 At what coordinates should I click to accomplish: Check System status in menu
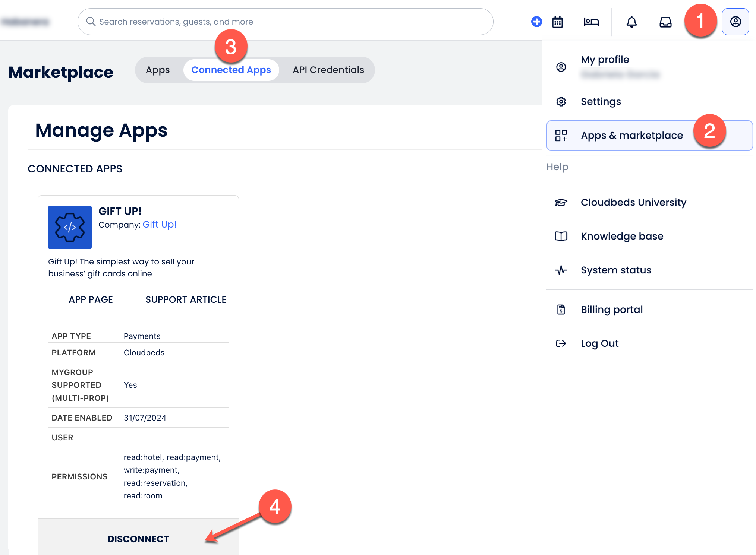pyautogui.click(x=615, y=270)
